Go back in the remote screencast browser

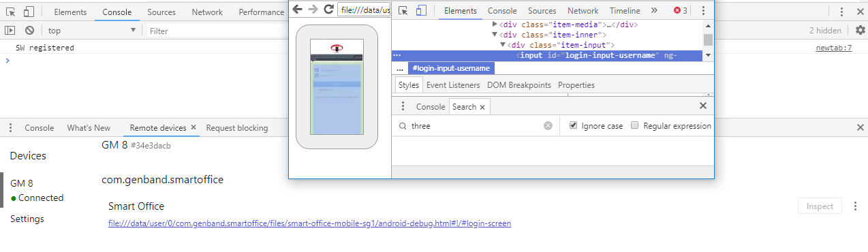pyautogui.click(x=297, y=10)
